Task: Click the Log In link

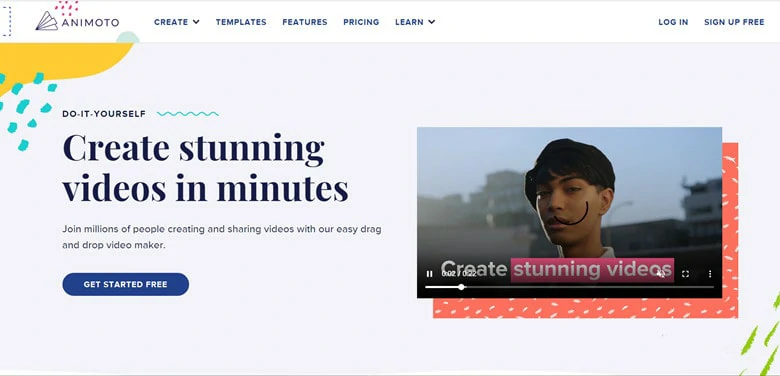Action: click(x=673, y=22)
